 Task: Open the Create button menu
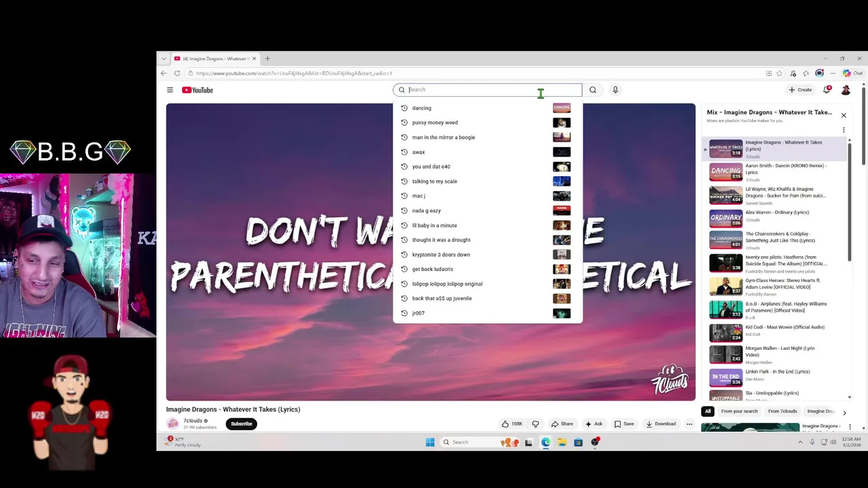coord(800,89)
